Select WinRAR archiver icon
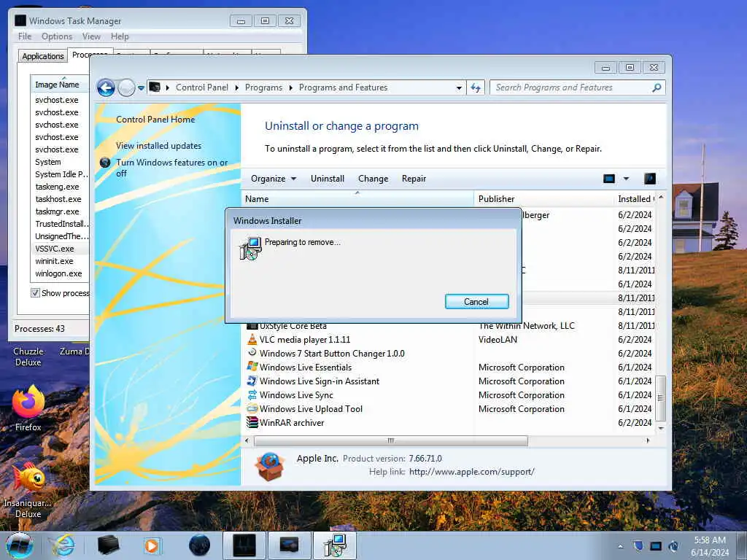The width and height of the screenshot is (747, 560). [252, 422]
